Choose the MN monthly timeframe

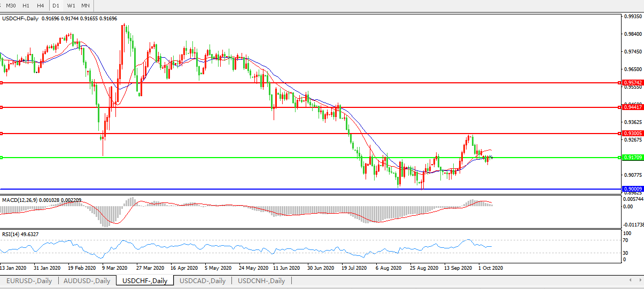pyautogui.click(x=86, y=5)
